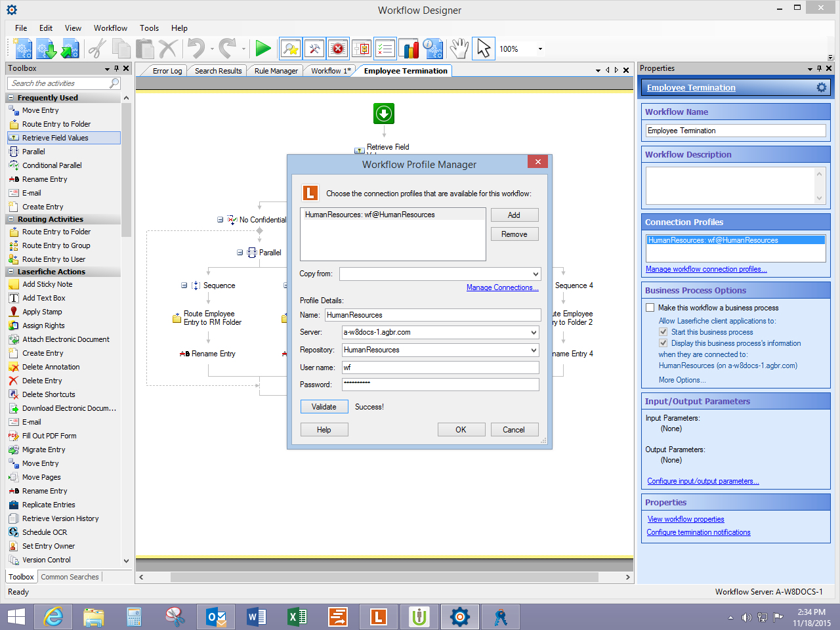The image size is (840, 630).
Task: Toggle Display this business process's information checkbox
Action: [x=663, y=343]
